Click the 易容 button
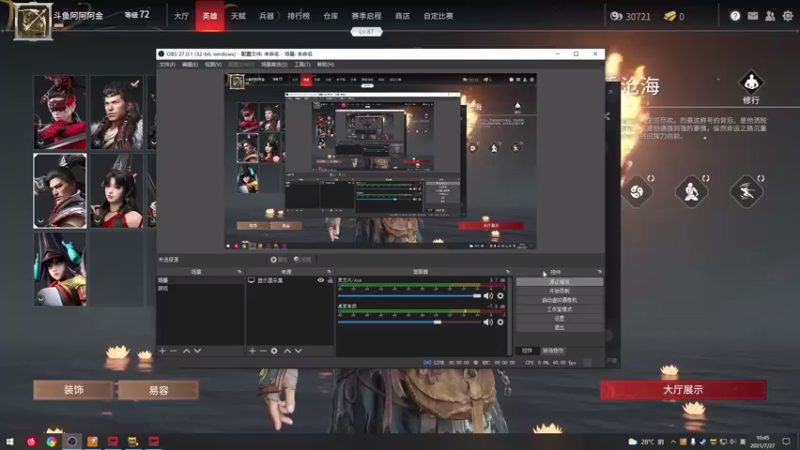 [x=158, y=390]
